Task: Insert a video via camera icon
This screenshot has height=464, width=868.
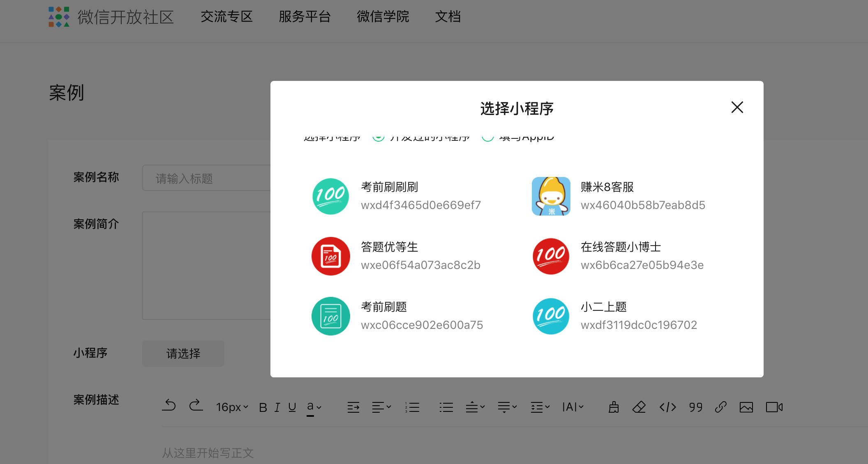Action: pyautogui.click(x=774, y=407)
